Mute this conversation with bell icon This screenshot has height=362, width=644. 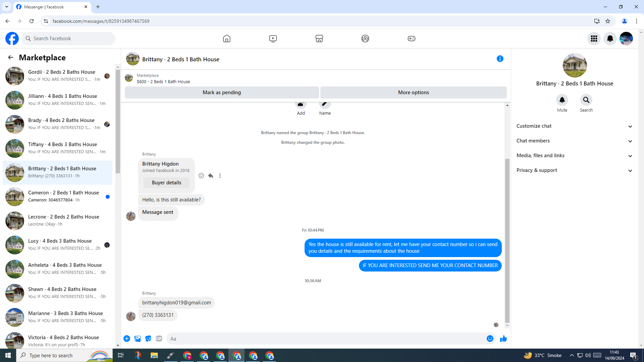click(x=562, y=100)
